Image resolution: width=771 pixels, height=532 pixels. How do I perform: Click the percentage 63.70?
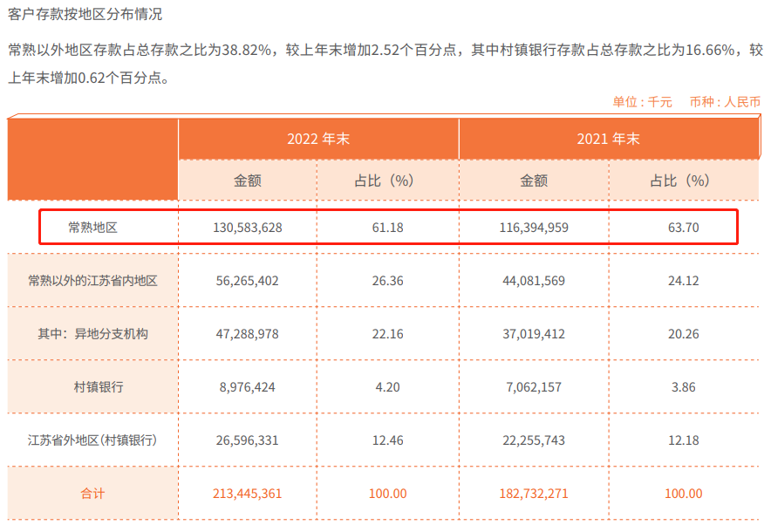(683, 228)
